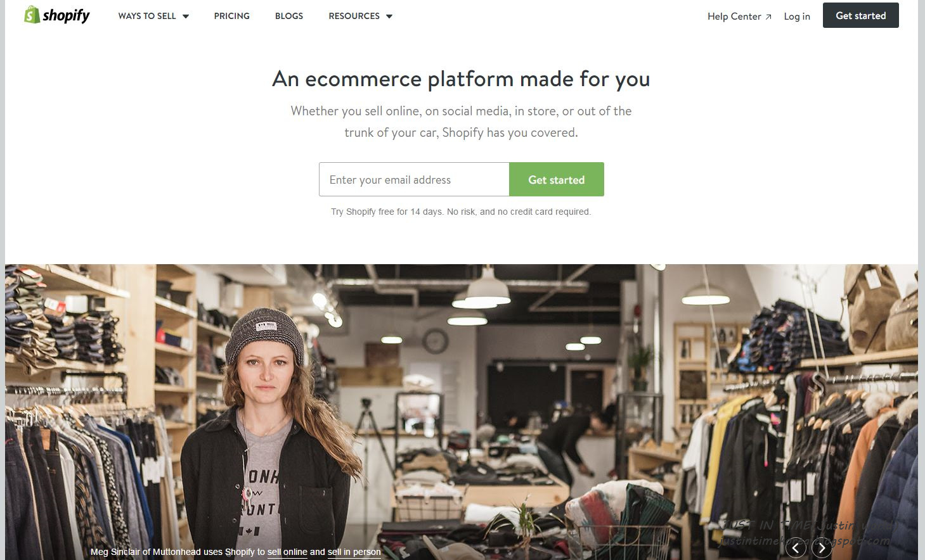The width and height of the screenshot is (925, 560).
Task: Show the previous slide with left arrow
Action: (796, 547)
